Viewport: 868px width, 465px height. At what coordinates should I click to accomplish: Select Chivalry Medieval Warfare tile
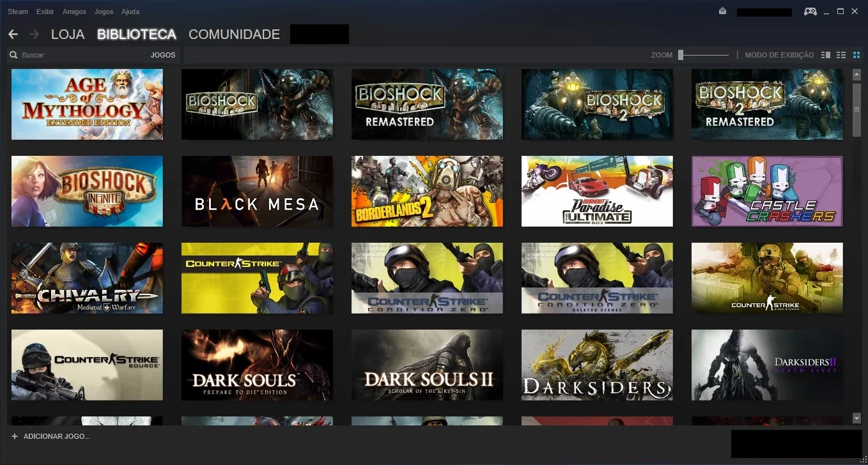[x=87, y=278]
